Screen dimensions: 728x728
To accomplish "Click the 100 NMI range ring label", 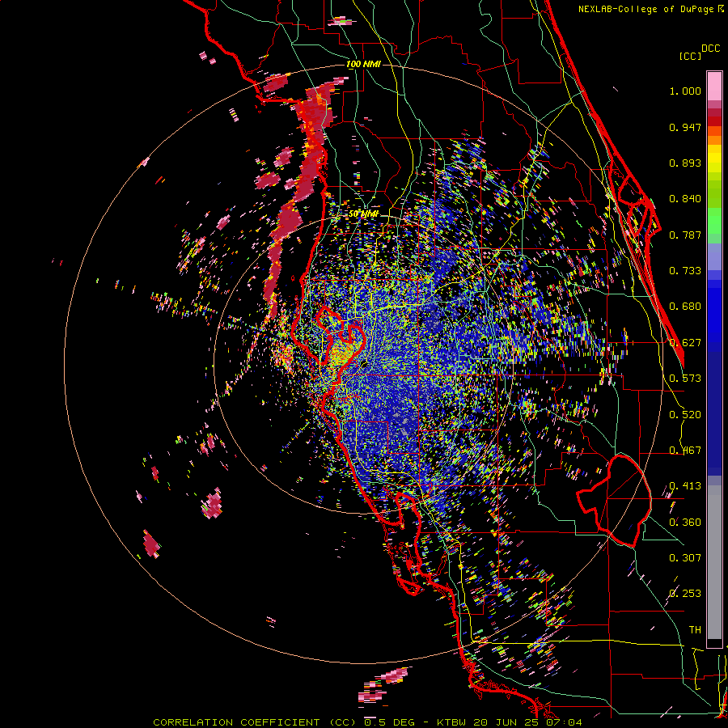I will tap(363, 64).
